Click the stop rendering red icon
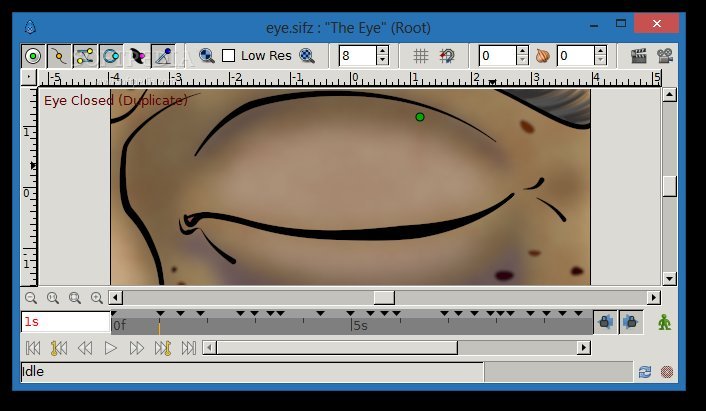This screenshot has width=706, height=411. click(667, 372)
